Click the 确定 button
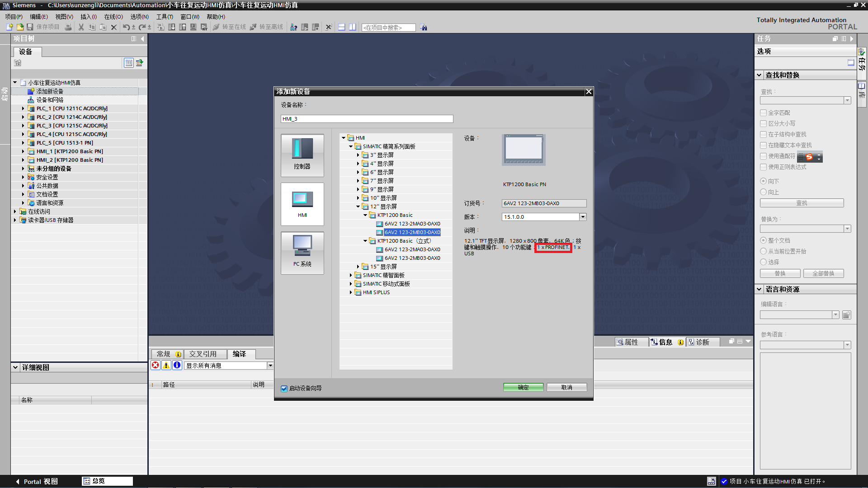This screenshot has width=868, height=488. point(523,387)
